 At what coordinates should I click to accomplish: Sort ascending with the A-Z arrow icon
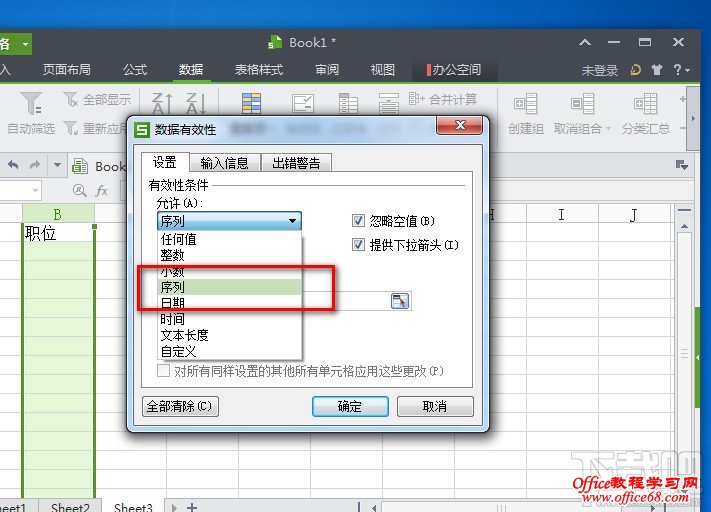coord(162,103)
